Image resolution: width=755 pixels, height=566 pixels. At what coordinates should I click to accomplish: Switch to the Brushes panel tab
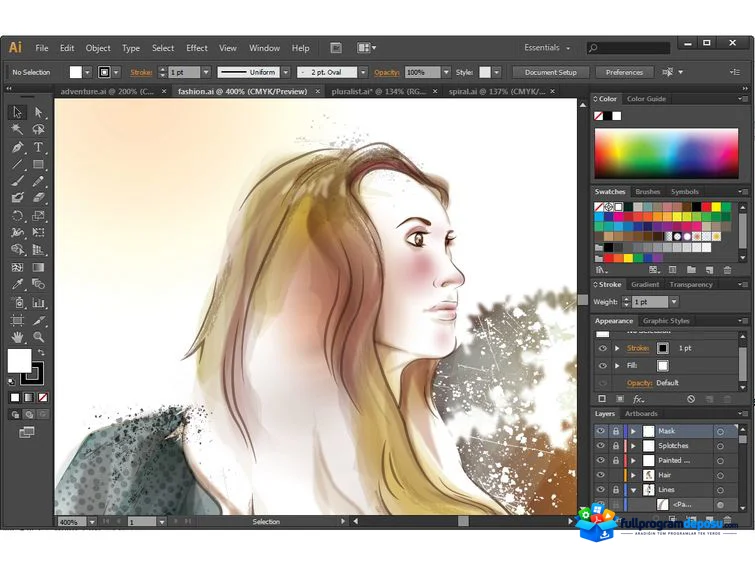click(x=648, y=192)
